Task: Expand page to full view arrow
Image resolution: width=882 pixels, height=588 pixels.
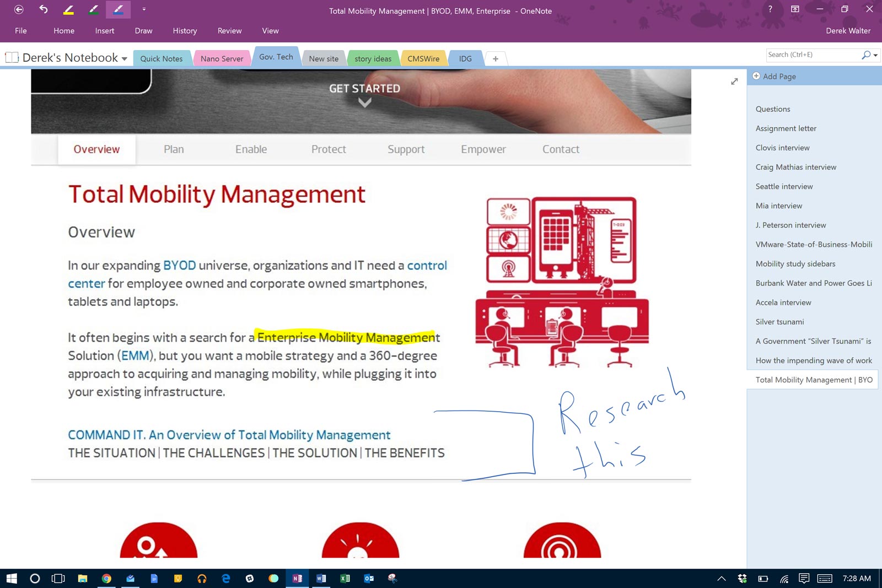Action: point(734,82)
